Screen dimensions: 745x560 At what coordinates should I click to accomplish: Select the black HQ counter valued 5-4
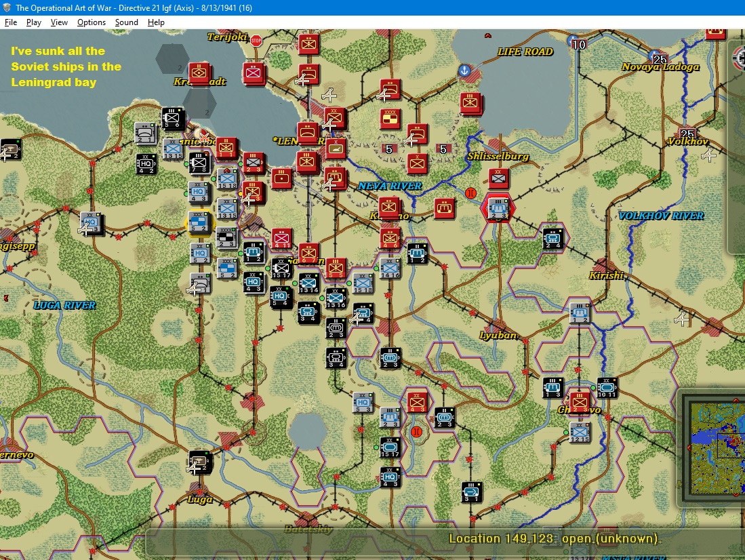pos(281,297)
